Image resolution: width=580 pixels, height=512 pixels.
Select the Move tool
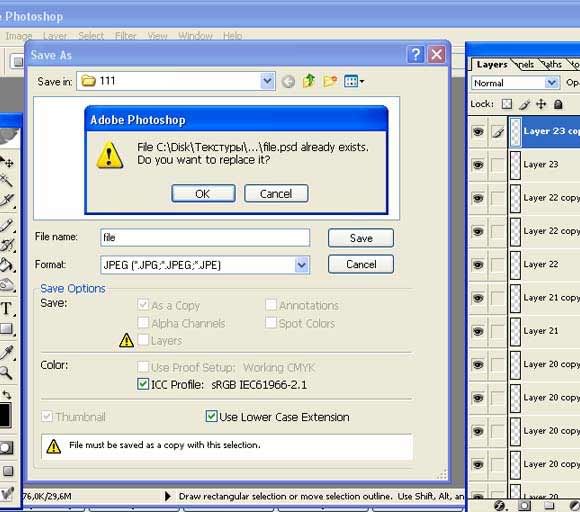coord(7,162)
